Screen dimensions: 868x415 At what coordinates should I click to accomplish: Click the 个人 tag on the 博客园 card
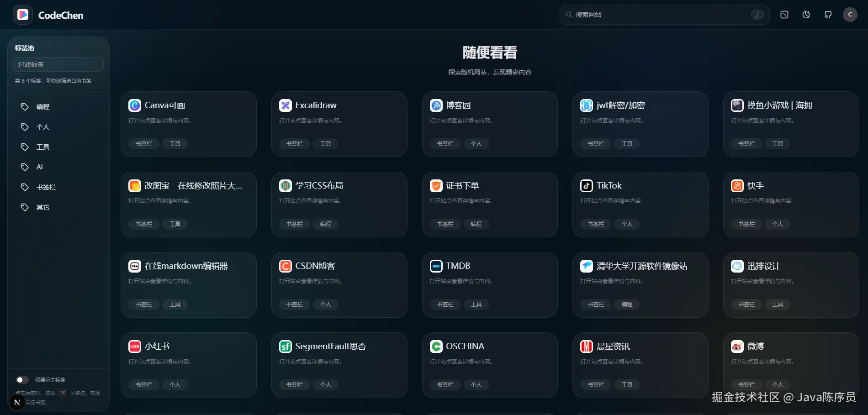pos(476,144)
